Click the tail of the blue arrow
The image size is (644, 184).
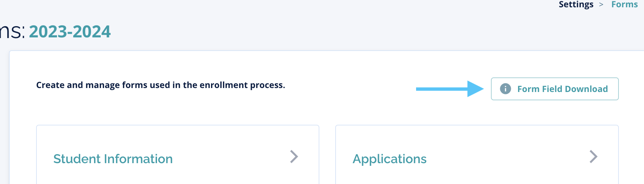click(x=422, y=89)
